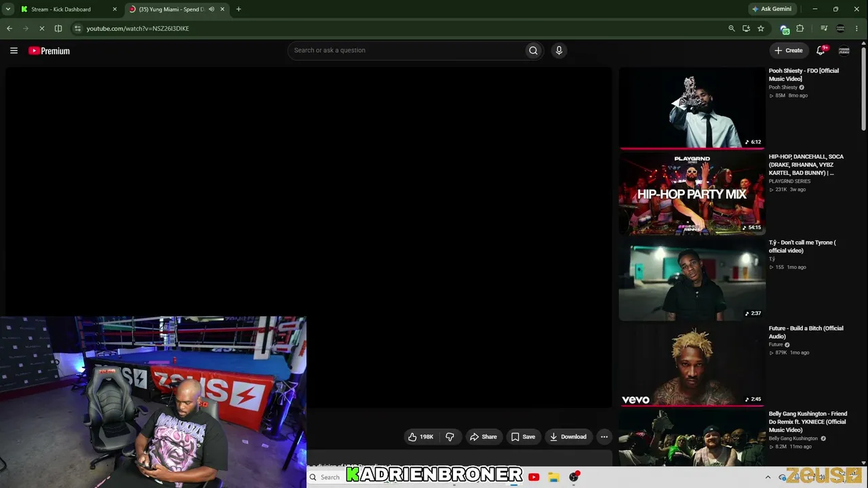This screenshot has height=488, width=868.
Task: Open the media controls icon in toolbar
Action: click(824, 28)
